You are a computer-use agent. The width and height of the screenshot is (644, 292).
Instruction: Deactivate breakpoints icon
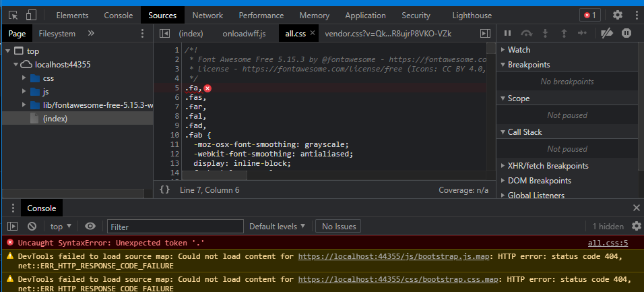pos(607,33)
